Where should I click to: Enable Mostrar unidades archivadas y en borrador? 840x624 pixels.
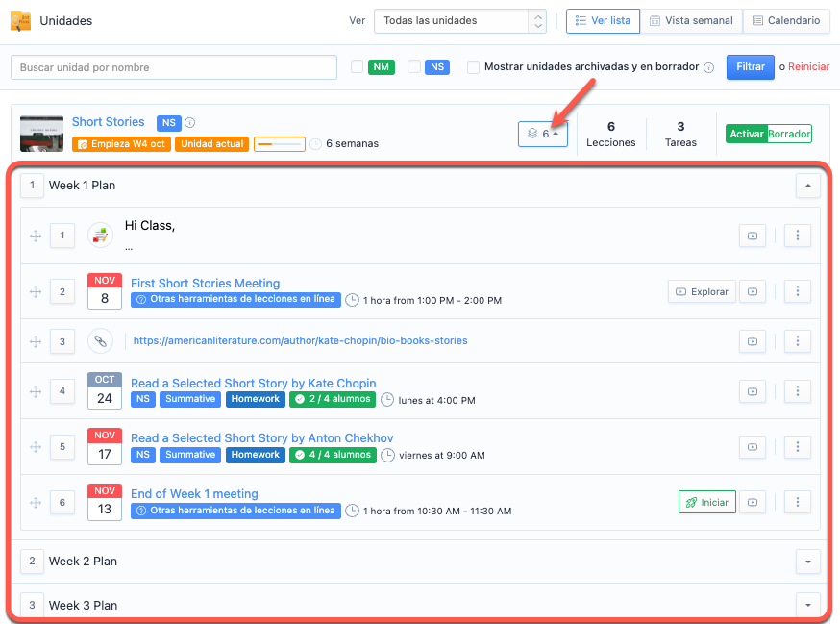[x=474, y=67]
